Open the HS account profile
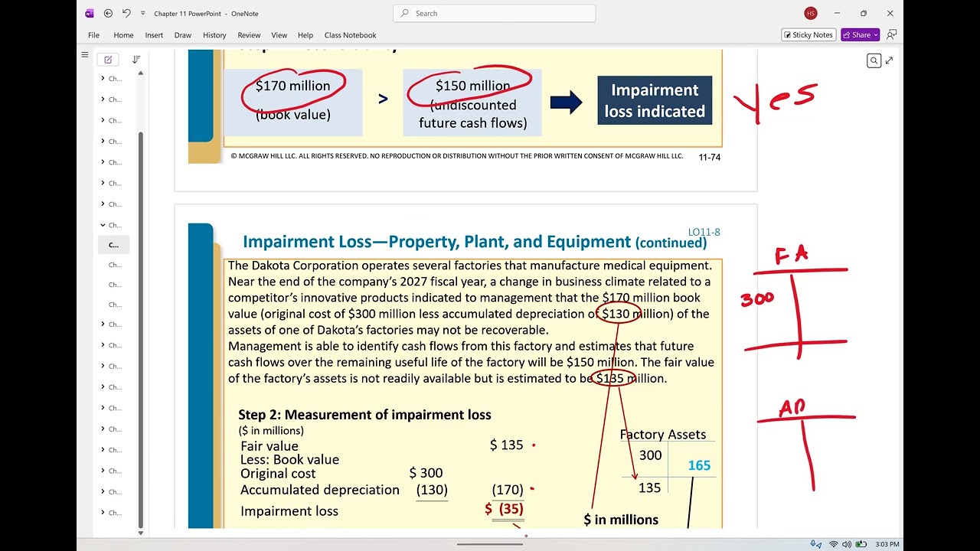Image resolution: width=980 pixels, height=551 pixels. click(x=811, y=13)
